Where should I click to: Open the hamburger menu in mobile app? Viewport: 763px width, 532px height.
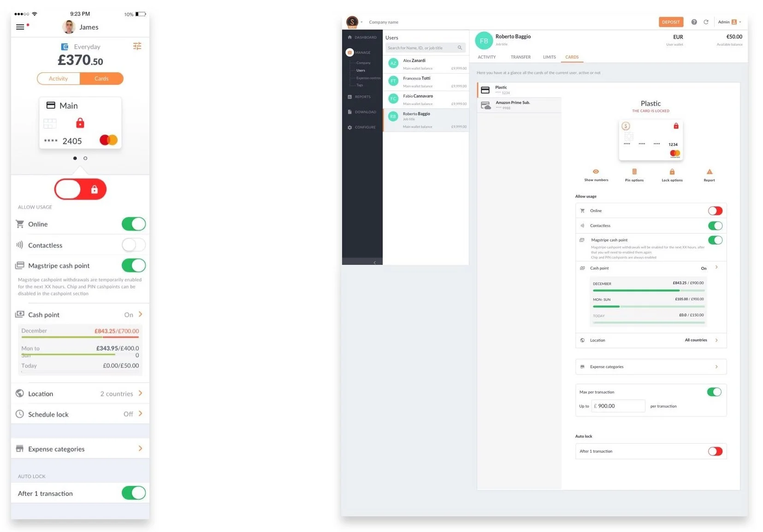point(20,27)
